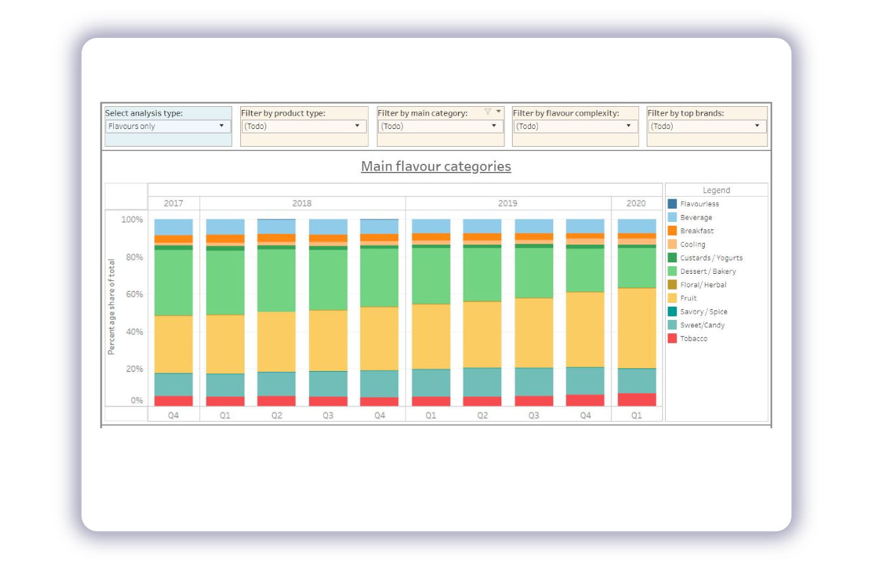Screen dimensions: 873x588
Task: Select the Fruit legend color swatch
Action: [673, 298]
